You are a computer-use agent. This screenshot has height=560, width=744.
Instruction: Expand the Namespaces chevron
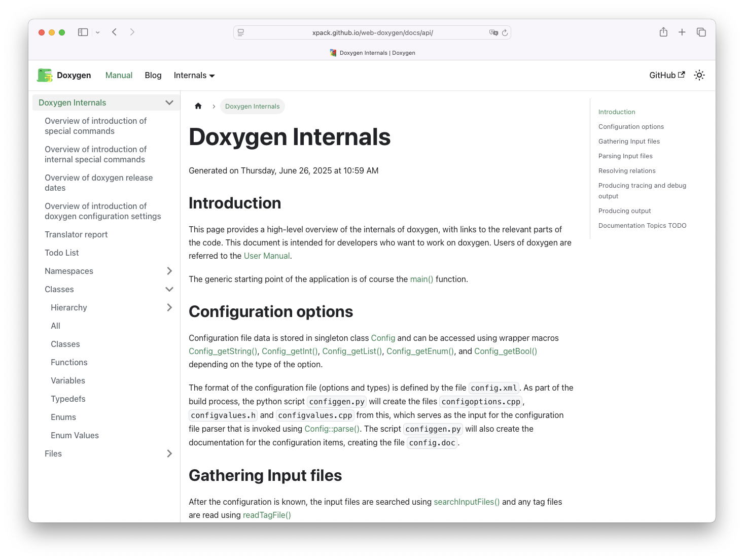pyautogui.click(x=169, y=271)
